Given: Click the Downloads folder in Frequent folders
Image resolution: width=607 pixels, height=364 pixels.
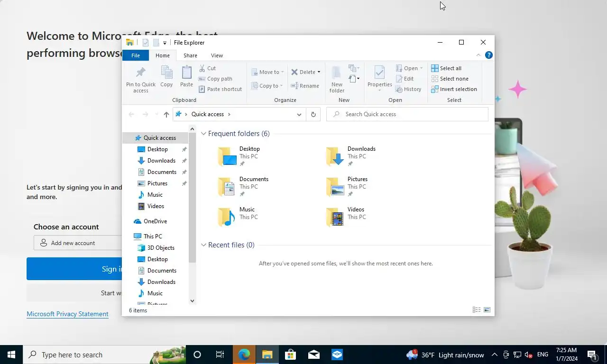Looking at the screenshot, I should click(x=351, y=156).
